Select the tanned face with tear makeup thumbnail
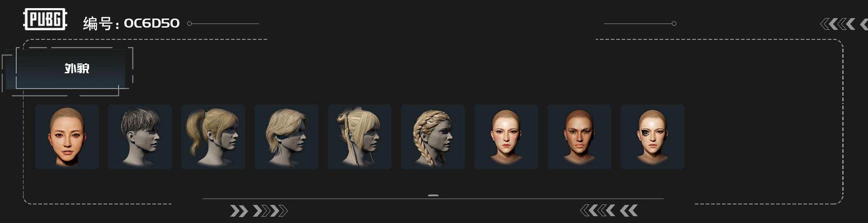Viewport: 868px width, 223px height. coord(579,137)
